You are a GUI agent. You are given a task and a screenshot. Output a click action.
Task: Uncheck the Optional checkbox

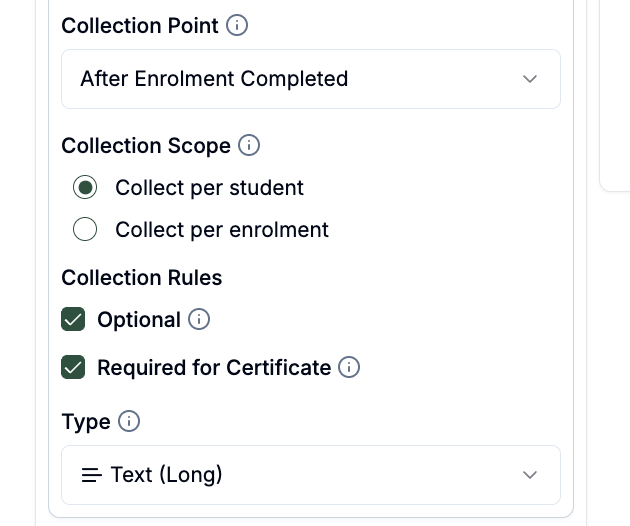tap(73, 319)
